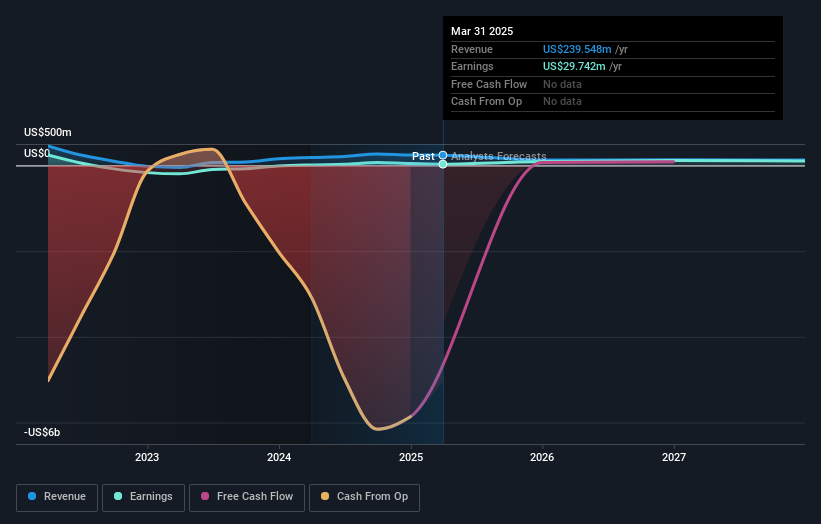Click the 2024 x-axis label
This screenshot has width=821, height=524.
pos(279,457)
